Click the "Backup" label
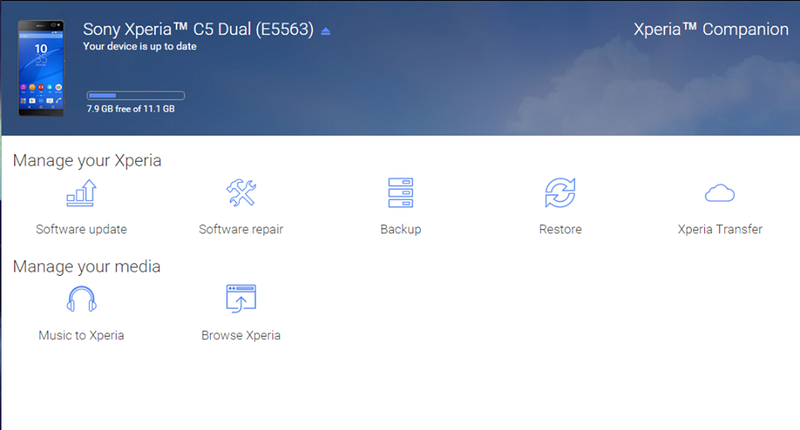This screenshot has width=800, height=430. coord(401,229)
